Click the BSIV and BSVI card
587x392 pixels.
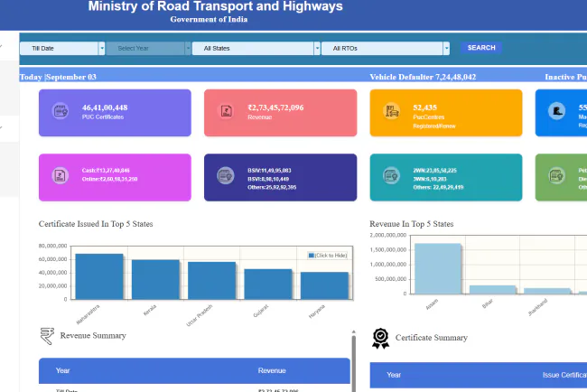[x=280, y=177]
